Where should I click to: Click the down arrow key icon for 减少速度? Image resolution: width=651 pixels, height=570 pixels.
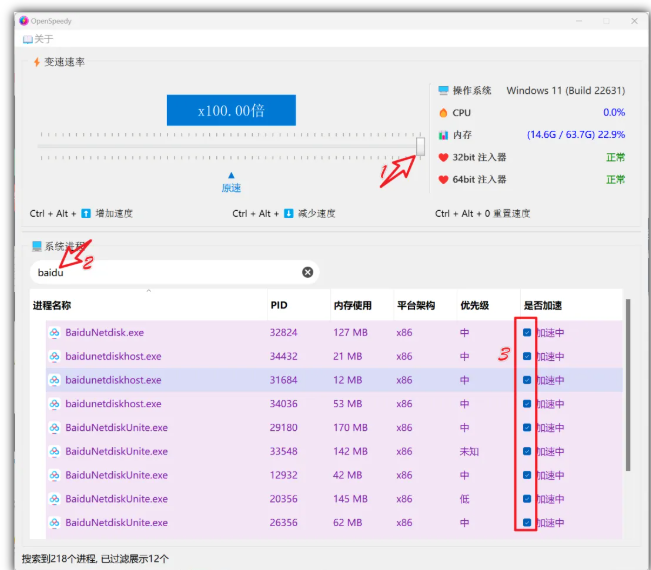point(289,213)
